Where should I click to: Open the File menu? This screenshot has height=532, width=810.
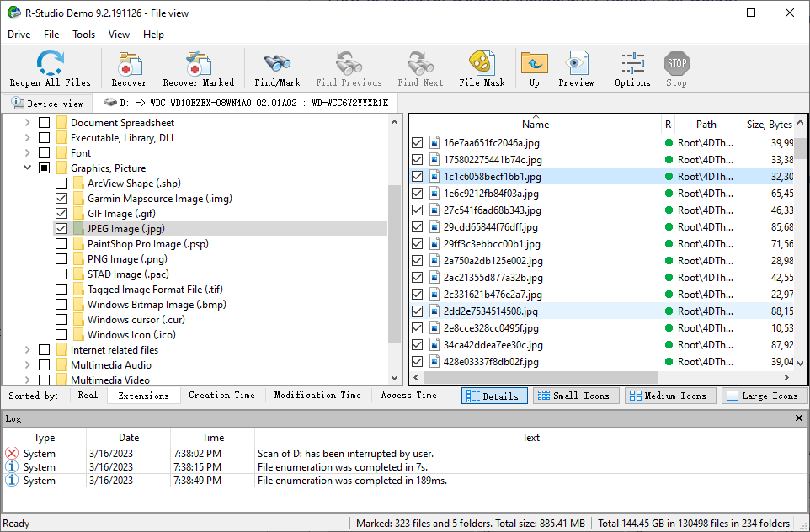[51, 35]
